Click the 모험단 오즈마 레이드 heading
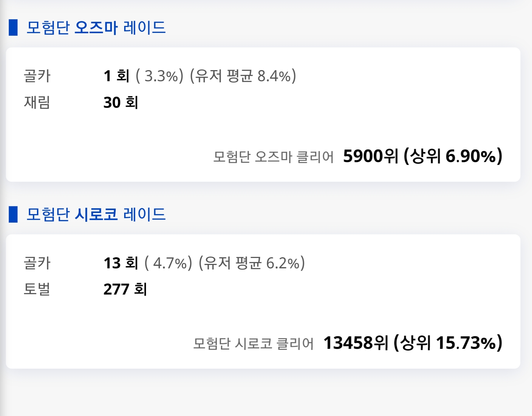This screenshot has width=532, height=416. (x=96, y=28)
